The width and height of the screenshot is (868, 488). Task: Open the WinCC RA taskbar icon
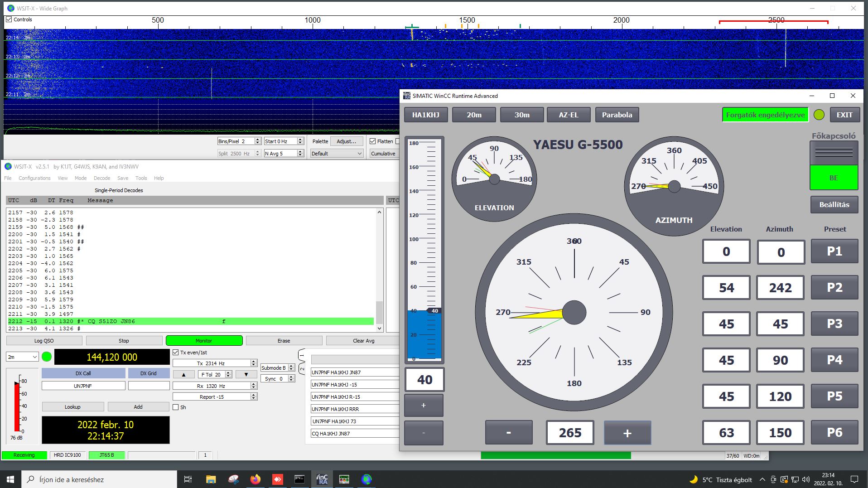322,479
